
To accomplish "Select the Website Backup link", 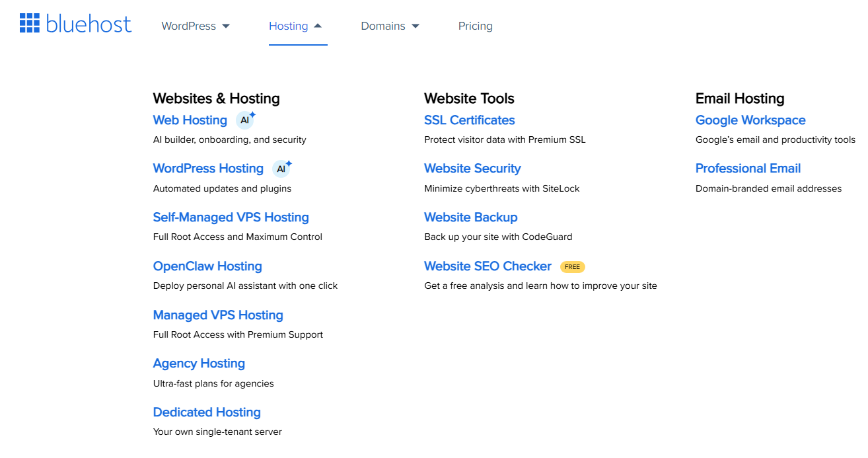I will (470, 217).
